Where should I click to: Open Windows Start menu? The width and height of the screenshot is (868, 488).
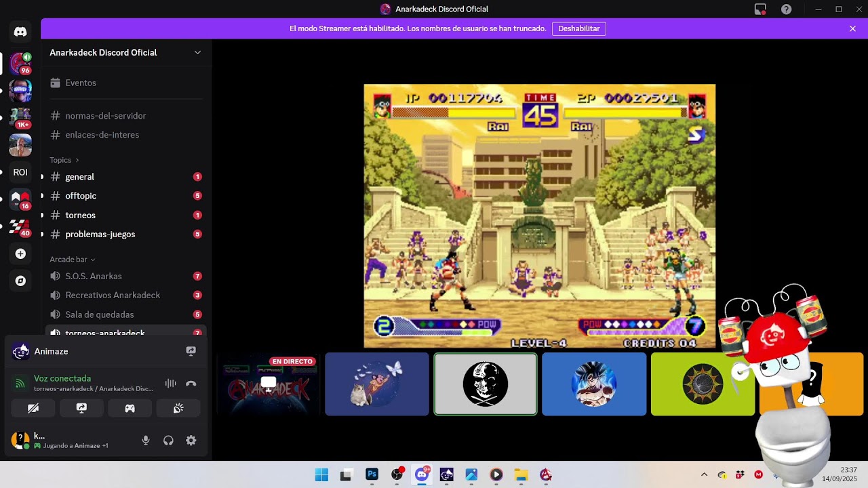[x=321, y=474]
